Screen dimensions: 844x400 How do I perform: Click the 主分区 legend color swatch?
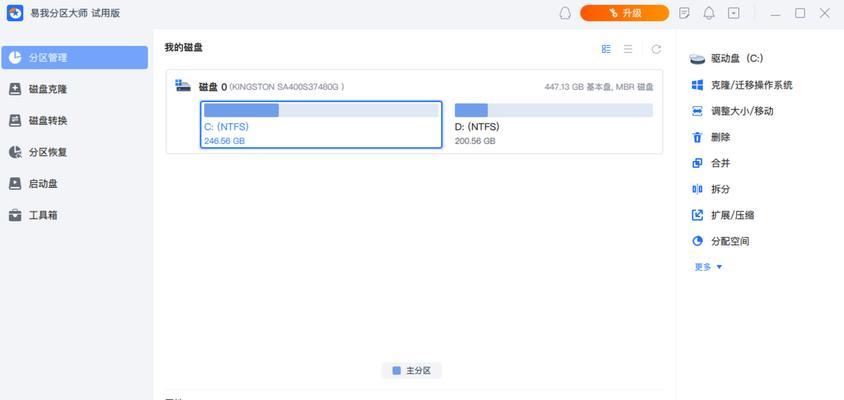point(397,371)
